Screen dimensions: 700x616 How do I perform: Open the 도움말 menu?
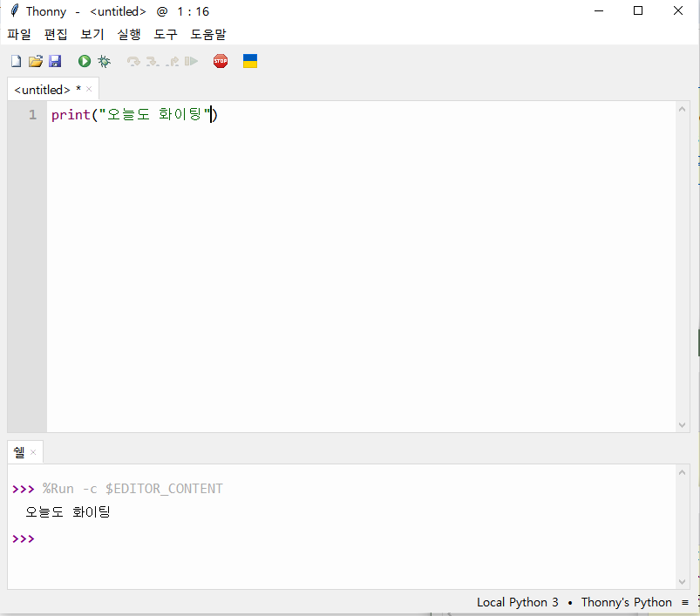pos(208,34)
